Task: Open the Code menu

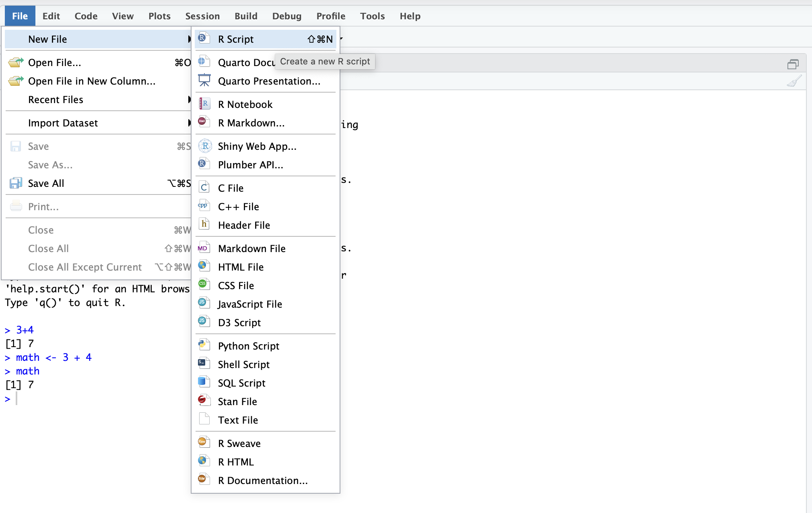Action: [x=86, y=16]
